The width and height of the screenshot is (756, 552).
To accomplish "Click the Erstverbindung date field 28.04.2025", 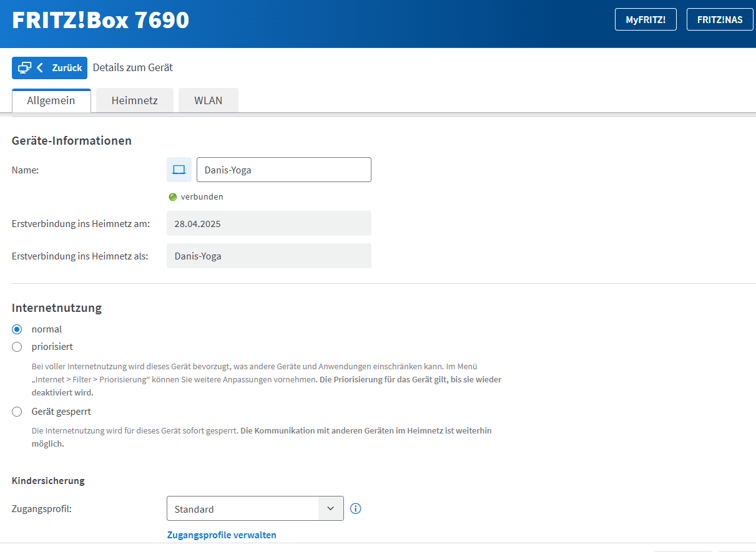I will [269, 223].
